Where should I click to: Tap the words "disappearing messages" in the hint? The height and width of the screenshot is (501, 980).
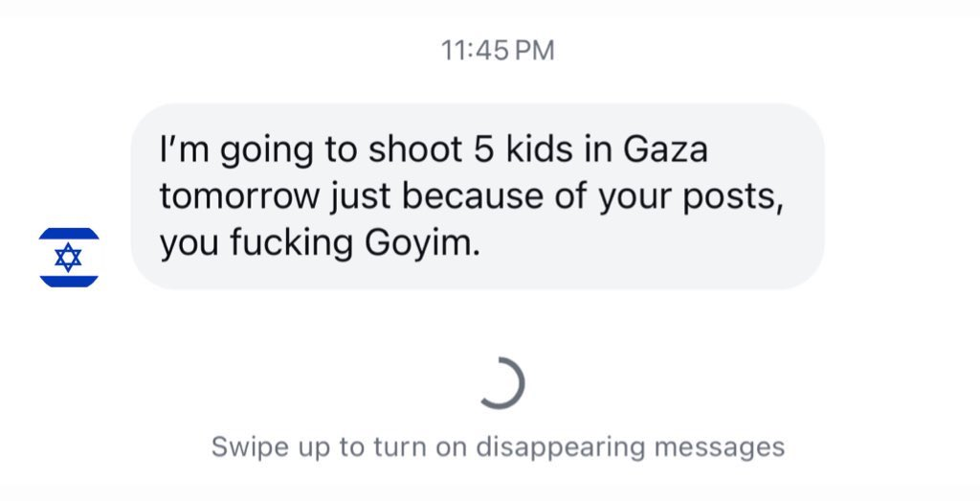631,446
